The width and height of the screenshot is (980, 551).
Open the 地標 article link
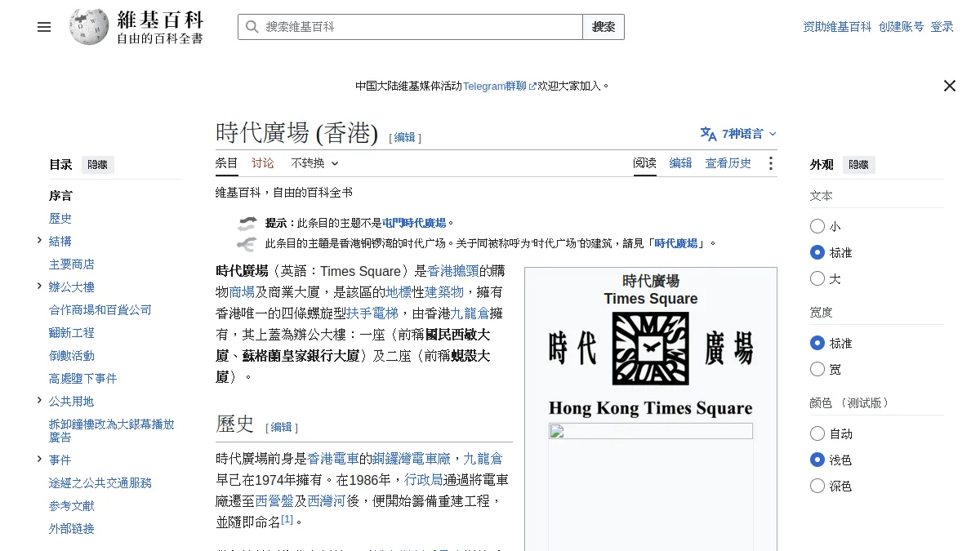[399, 292]
